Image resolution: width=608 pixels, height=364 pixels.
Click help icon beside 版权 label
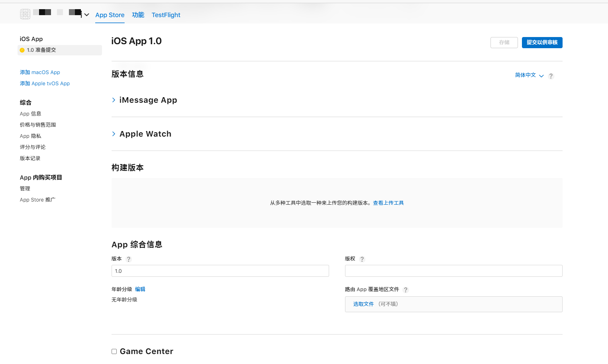click(x=362, y=259)
